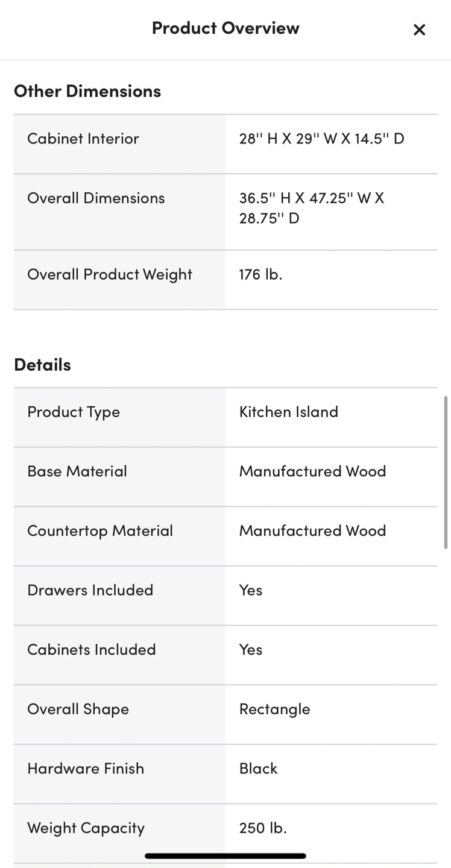Screen dimensions: 451x868
Task: Click the vertical scrollbar thumb
Action: point(446,472)
